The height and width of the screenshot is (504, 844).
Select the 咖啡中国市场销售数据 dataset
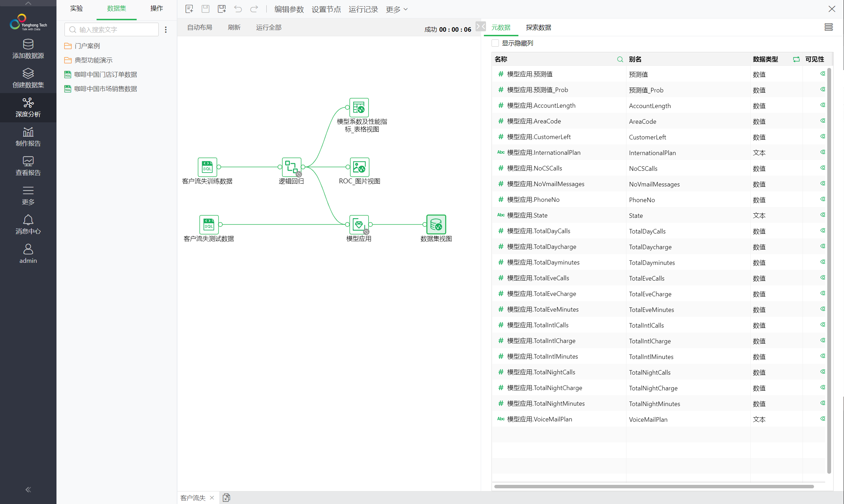click(101, 89)
